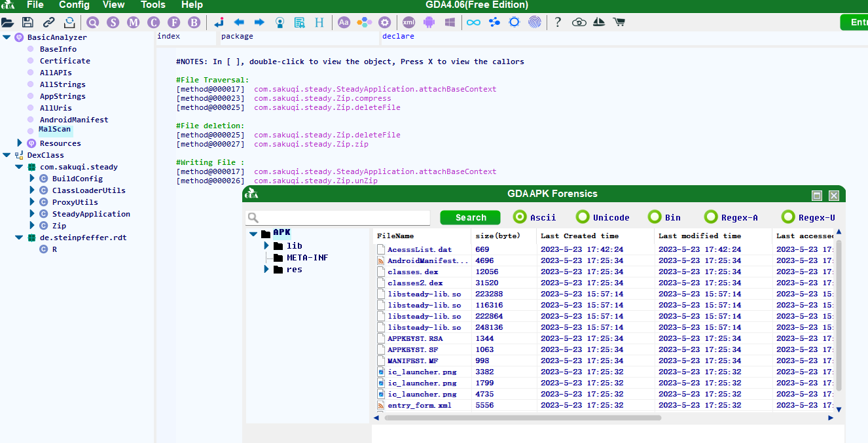This screenshot has width=868, height=443.
Task: Click the save floppy disk icon
Action: pyautogui.click(x=28, y=22)
